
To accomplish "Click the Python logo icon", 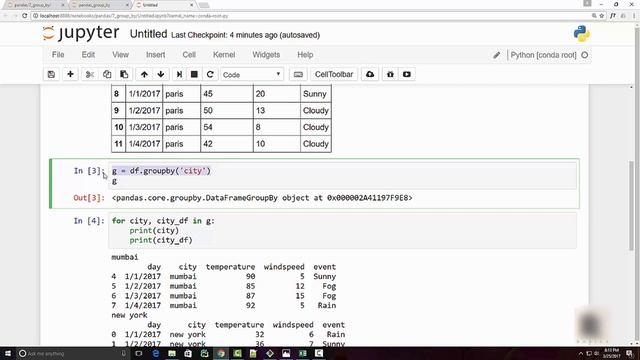I will pos(581,34).
